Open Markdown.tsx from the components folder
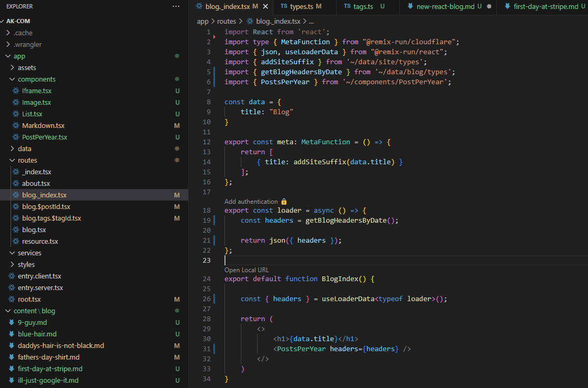Image resolution: width=588 pixels, height=388 pixels. [43, 126]
